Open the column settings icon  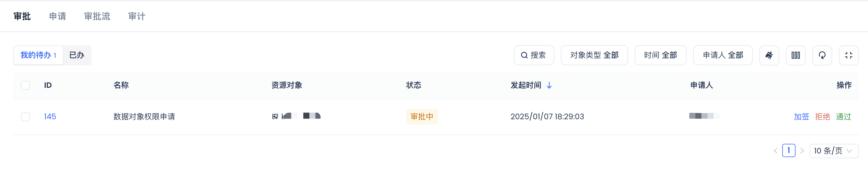coord(795,55)
